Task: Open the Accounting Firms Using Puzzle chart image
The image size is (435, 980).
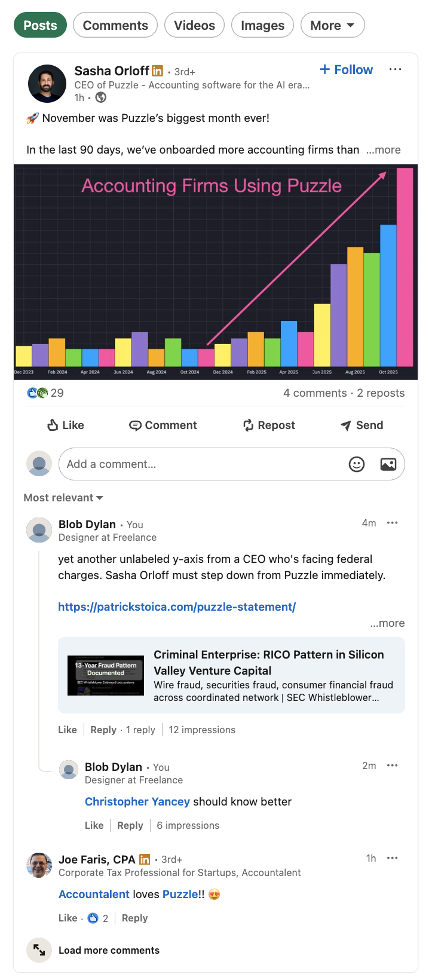Action: (x=216, y=272)
